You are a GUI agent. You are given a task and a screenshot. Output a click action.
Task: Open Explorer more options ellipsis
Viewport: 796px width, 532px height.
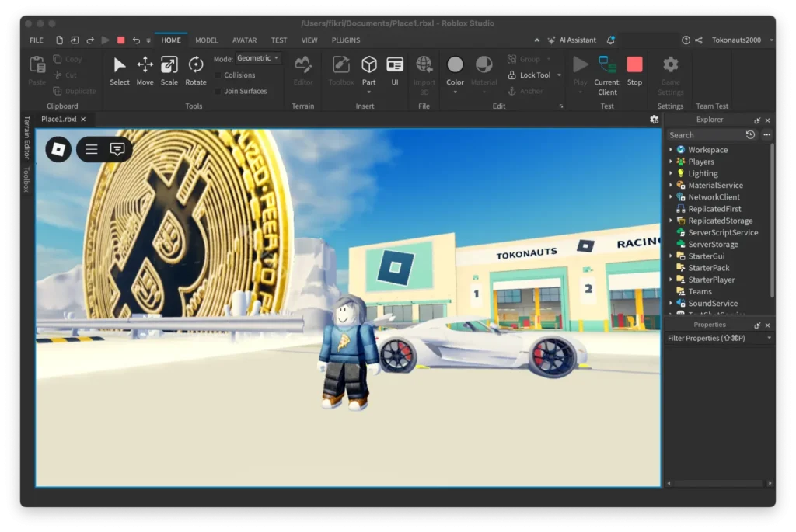[x=766, y=135]
